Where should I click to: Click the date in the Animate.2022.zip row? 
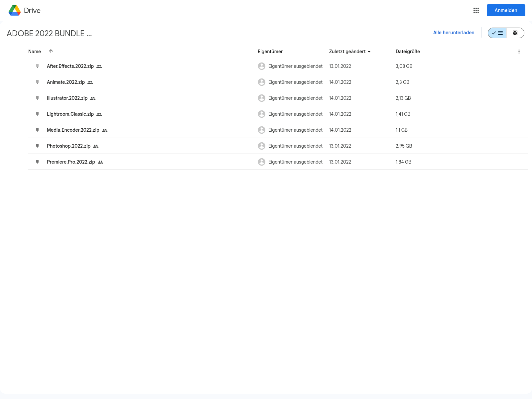tap(340, 82)
